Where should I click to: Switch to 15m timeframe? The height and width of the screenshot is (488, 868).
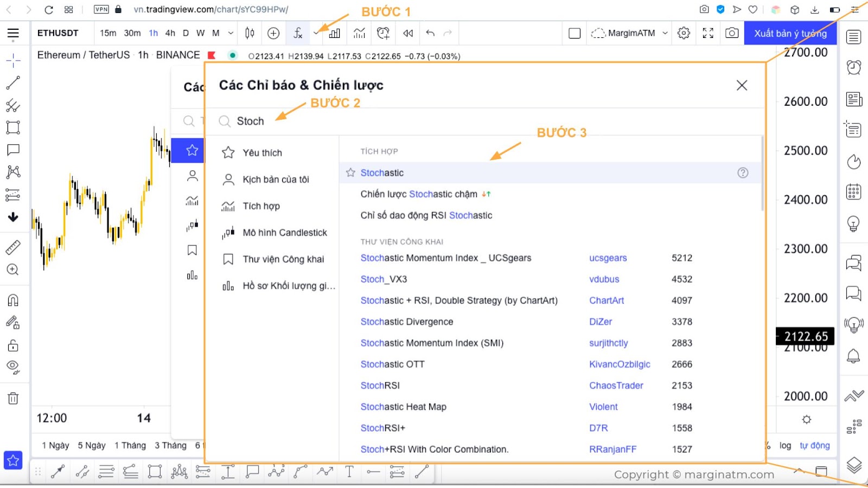click(x=108, y=33)
